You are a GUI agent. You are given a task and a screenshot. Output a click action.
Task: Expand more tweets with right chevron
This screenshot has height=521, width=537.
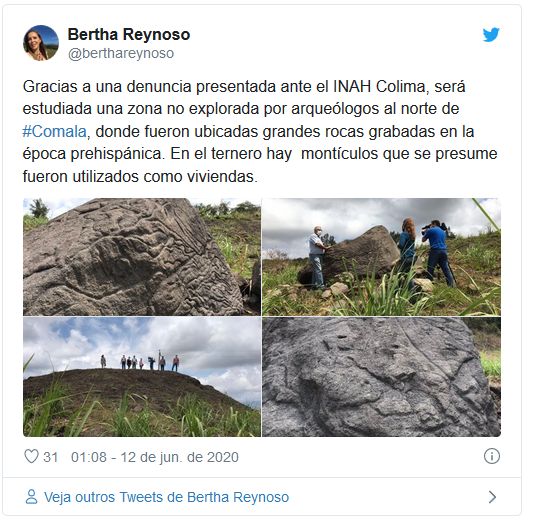492,497
